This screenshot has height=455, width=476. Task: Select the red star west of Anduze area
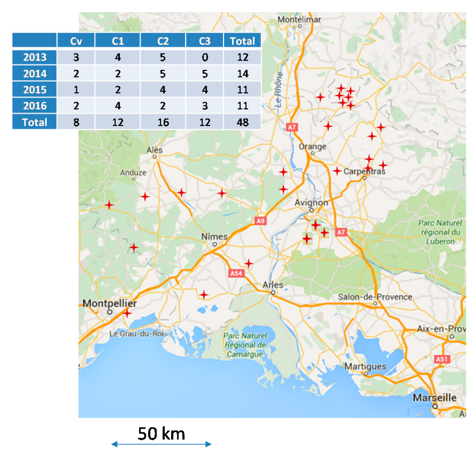point(109,205)
